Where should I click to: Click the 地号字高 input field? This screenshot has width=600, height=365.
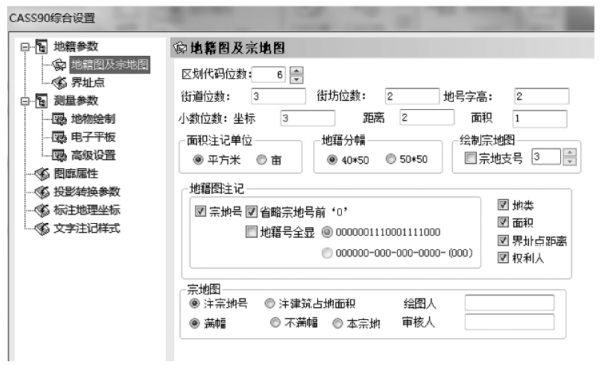tap(541, 96)
